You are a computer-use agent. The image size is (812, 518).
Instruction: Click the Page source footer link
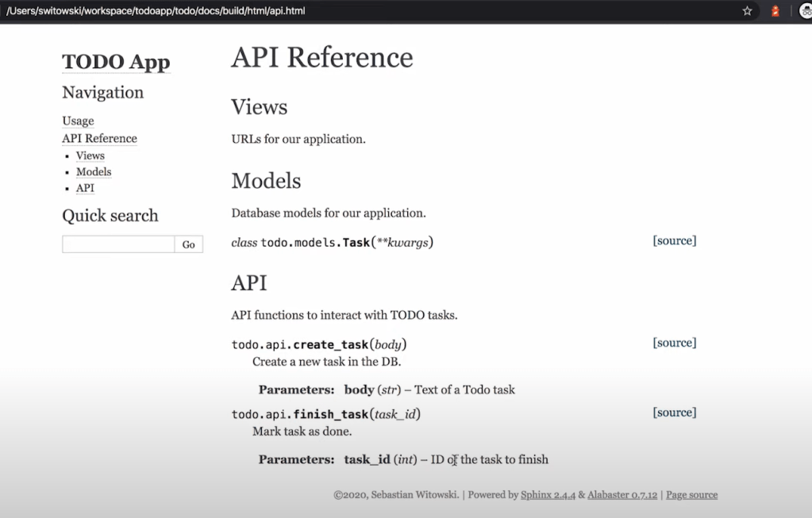[691, 495]
